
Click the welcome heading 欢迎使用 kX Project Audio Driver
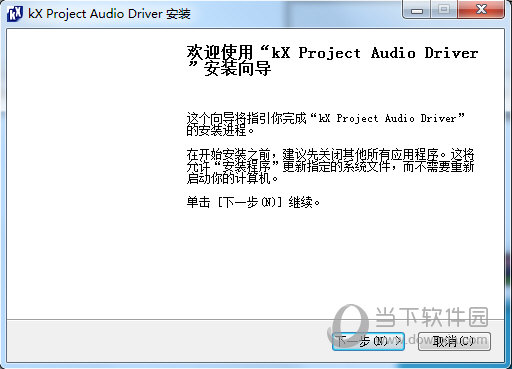332,60
